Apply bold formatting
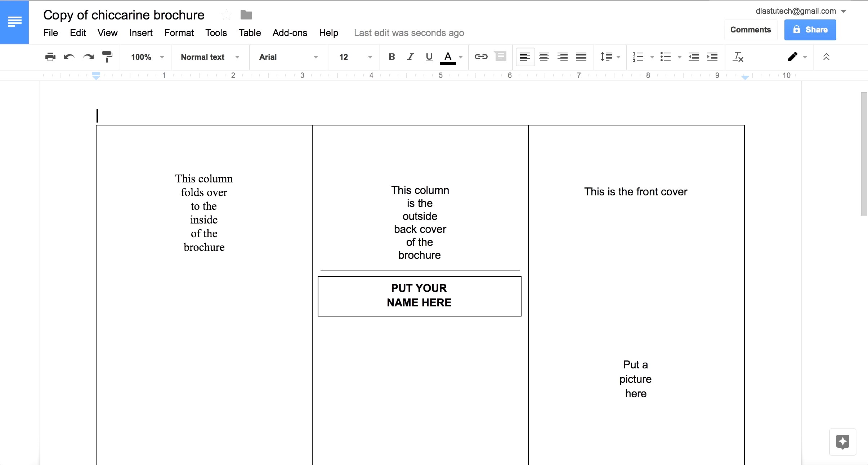This screenshot has height=465, width=868. pos(391,57)
